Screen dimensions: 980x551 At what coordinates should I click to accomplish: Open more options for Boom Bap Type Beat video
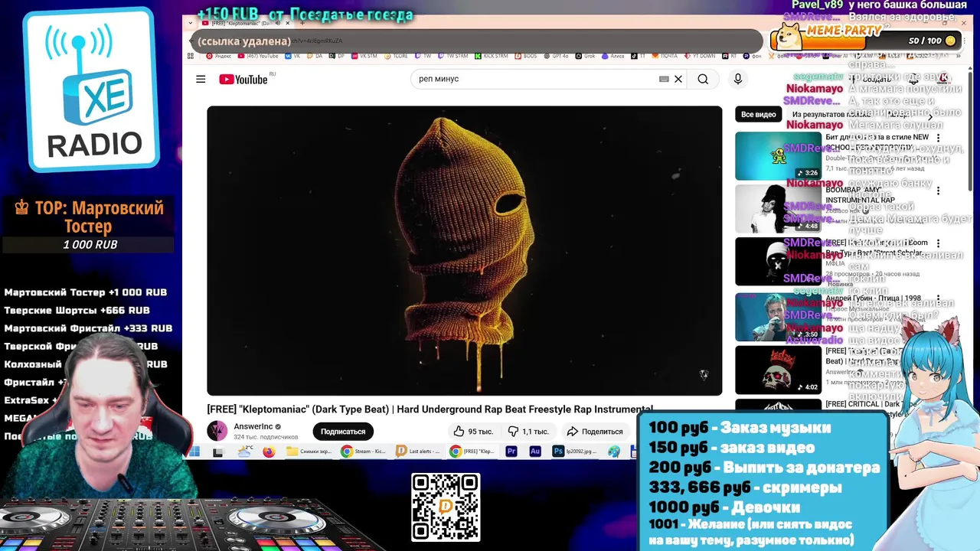pyautogui.click(x=938, y=243)
